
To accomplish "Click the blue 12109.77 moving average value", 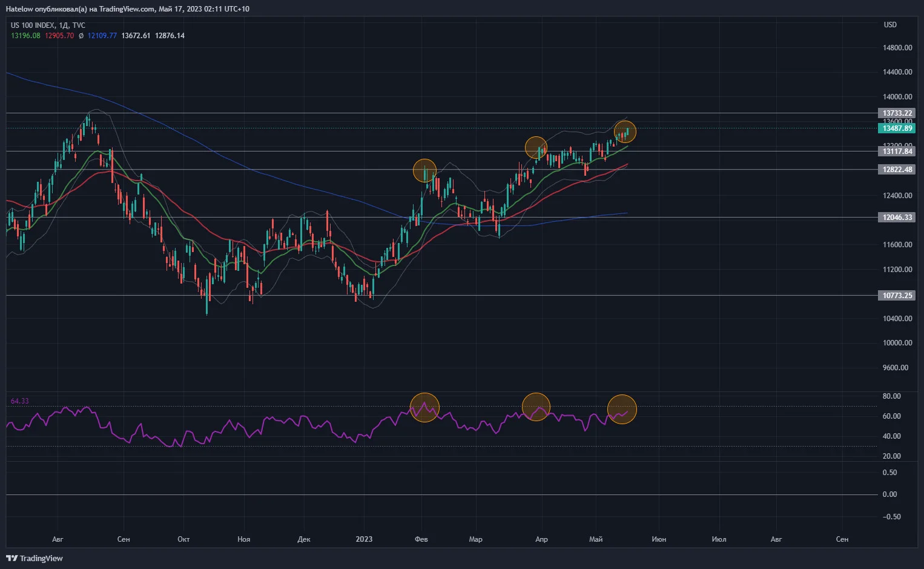I will coord(102,36).
